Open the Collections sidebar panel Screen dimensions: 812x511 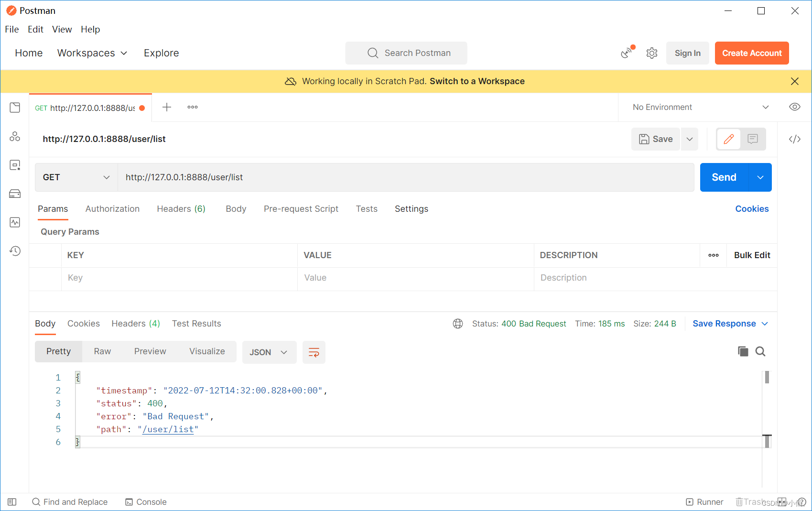(x=15, y=108)
